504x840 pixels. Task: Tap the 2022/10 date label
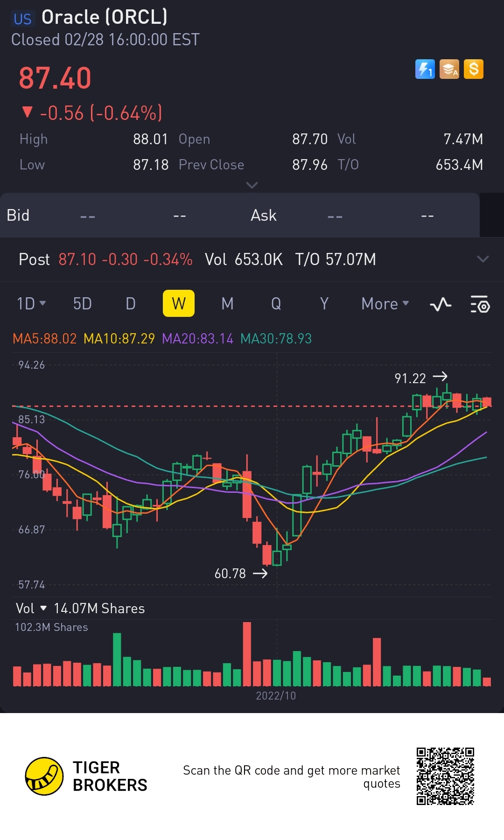(276, 696)
